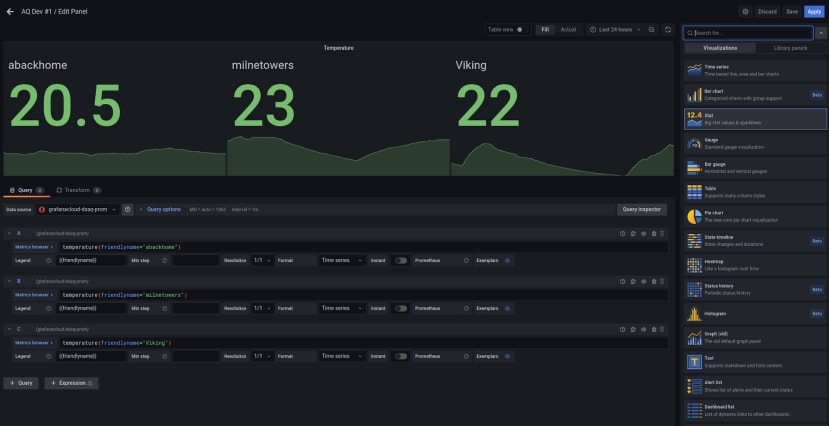Delete query A
Image resolution: width=829 pixels, height=426 pixels.
pos(654,233)
